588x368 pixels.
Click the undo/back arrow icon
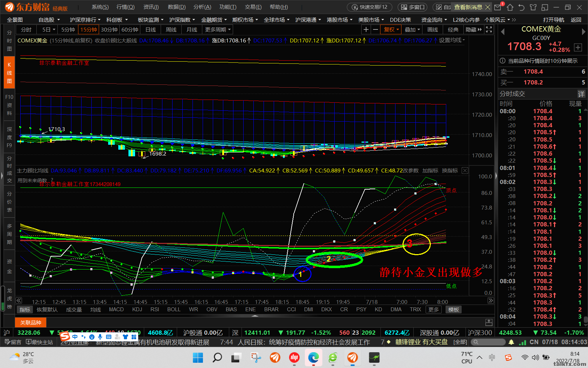point(521,7)
